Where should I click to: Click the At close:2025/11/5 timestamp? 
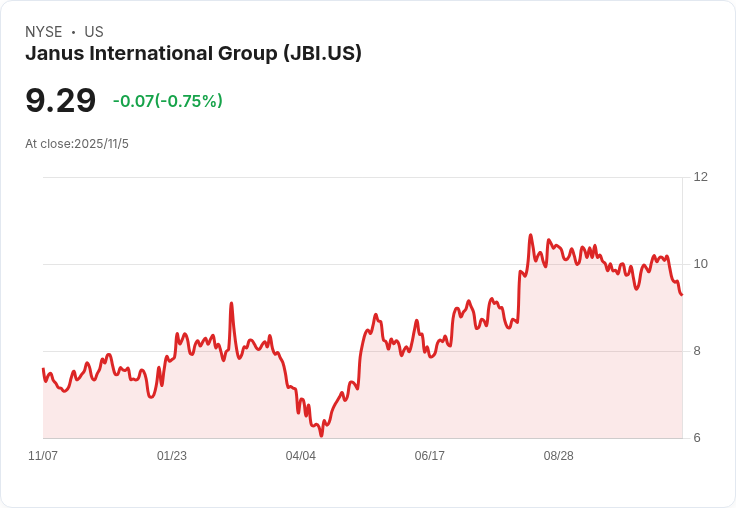pos(77,144)
